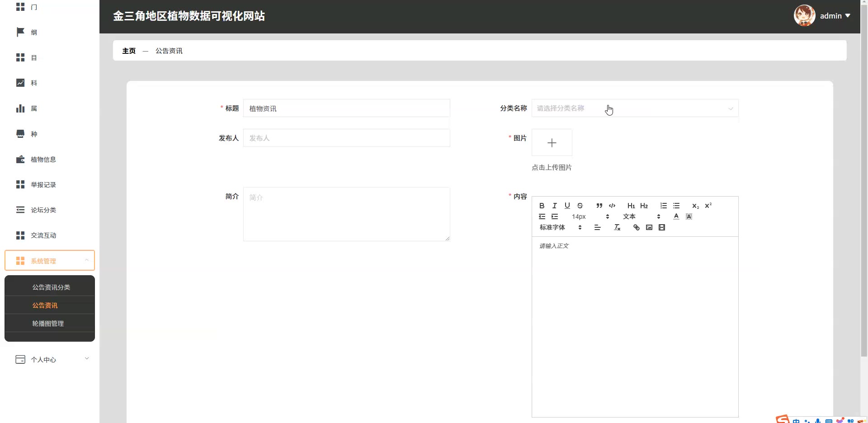
Task: Click the plus box to upload an image
Action: (552, 143)
